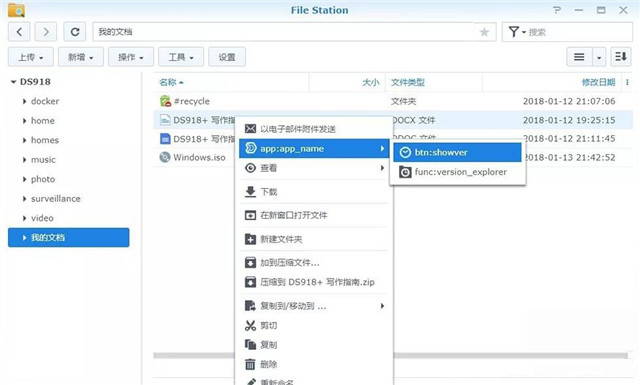Choose 压缩到 DS918+ 写作指南.zip entry
The width and height of the screenshot is (640, 385).
(x=314, y=282)
